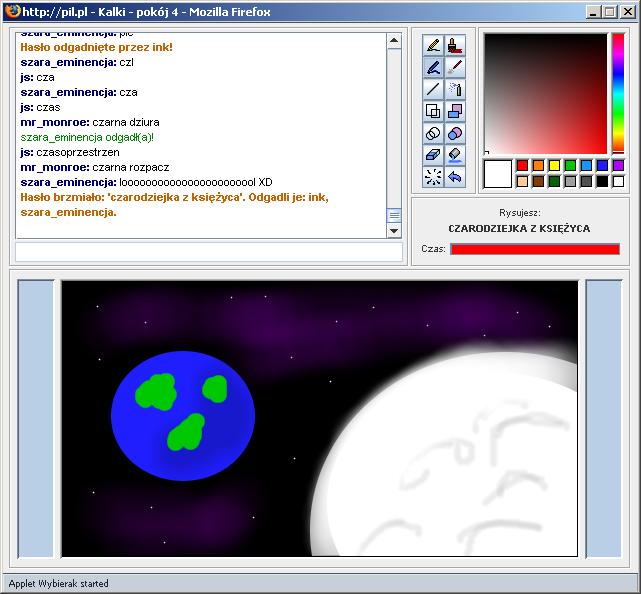This screenshot has height=594, width=641.
Task: Maximize the Firefox window
Action: point(610,12)
